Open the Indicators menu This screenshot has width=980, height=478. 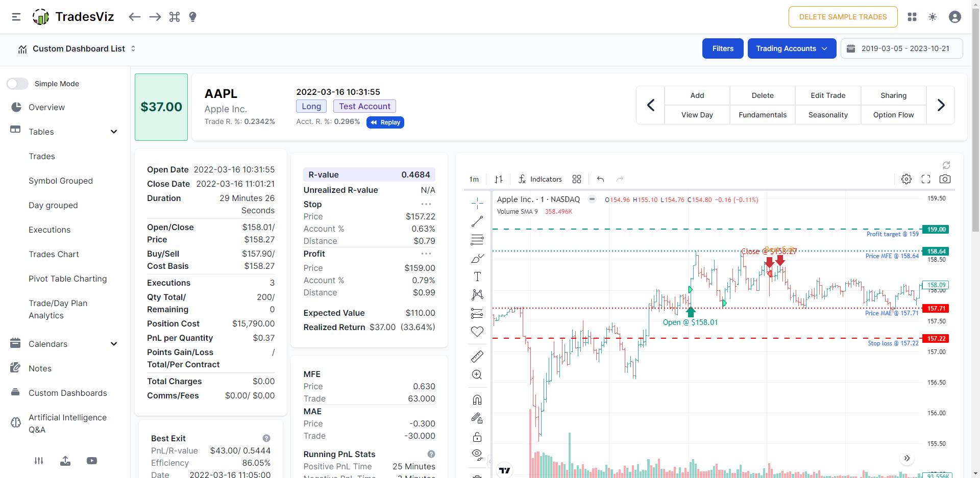click(540, 179)
